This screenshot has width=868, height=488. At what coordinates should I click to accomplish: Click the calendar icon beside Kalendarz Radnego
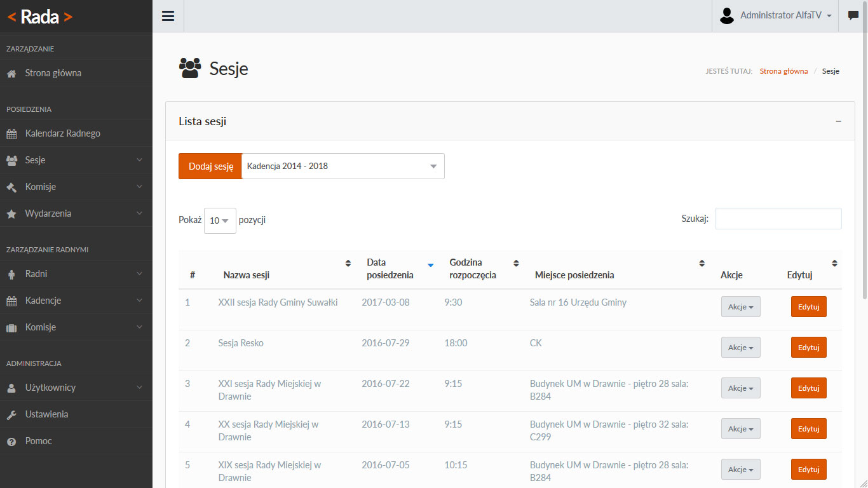(x=11, y=134)
